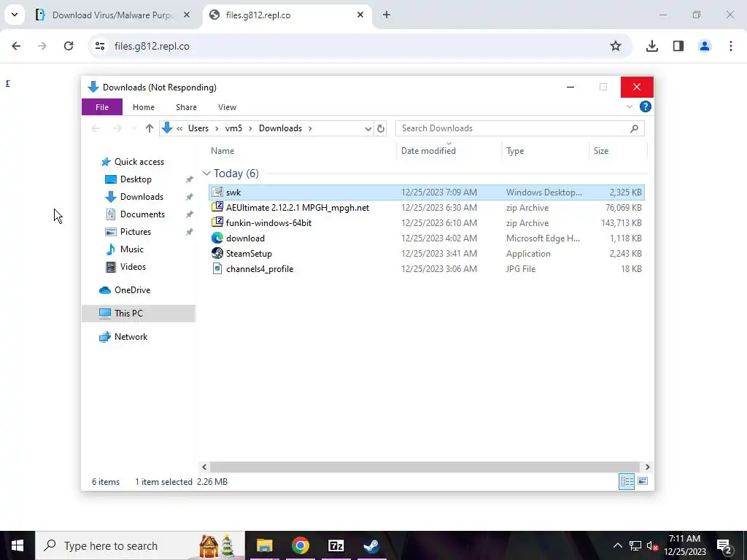Open 7-Zip from the taskbar

point(336,545)
